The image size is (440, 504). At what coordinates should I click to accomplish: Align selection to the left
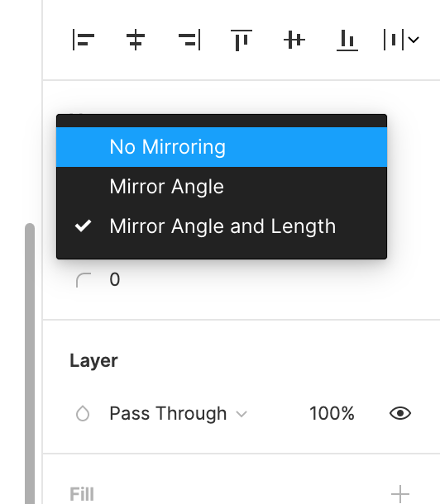[83, 40]
